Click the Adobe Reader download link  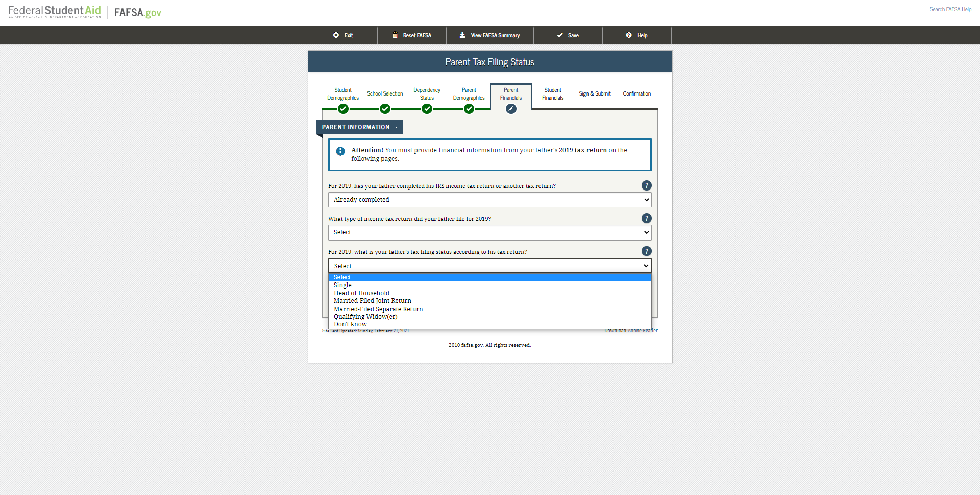(643, 331)
